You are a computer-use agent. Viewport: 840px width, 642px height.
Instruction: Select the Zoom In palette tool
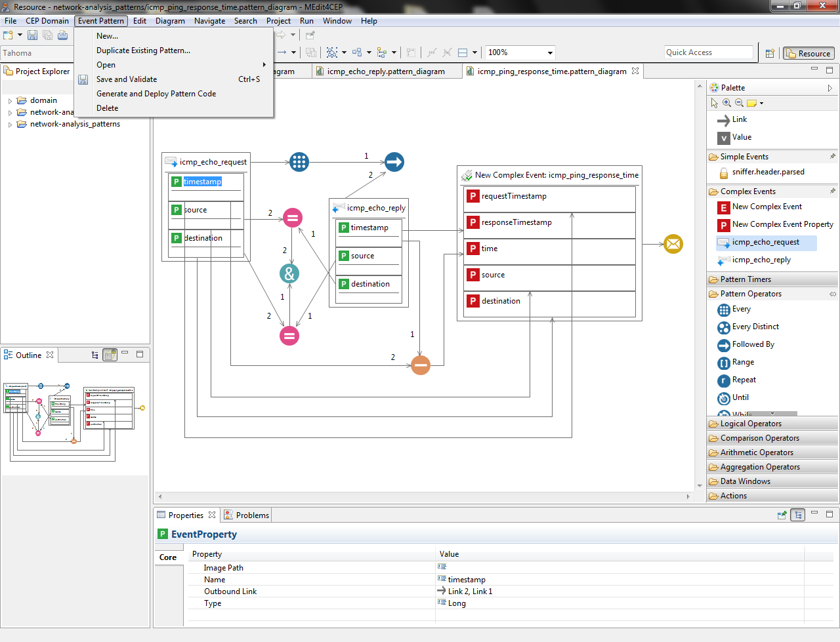(726, 103)
